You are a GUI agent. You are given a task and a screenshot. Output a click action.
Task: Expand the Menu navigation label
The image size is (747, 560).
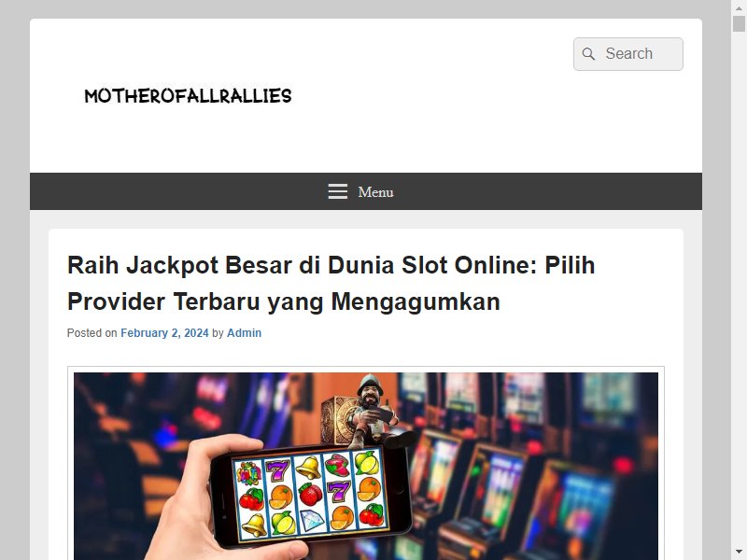point(375,192)
